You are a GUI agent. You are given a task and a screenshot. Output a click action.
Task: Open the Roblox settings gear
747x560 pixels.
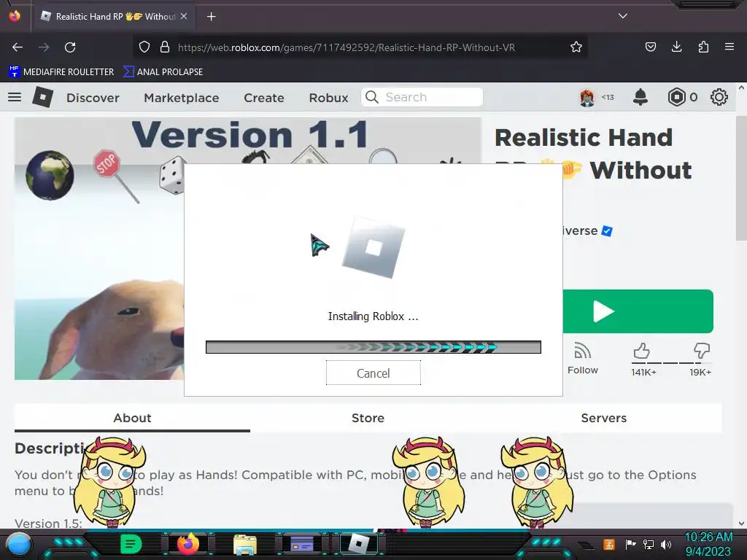pos(719,97)
